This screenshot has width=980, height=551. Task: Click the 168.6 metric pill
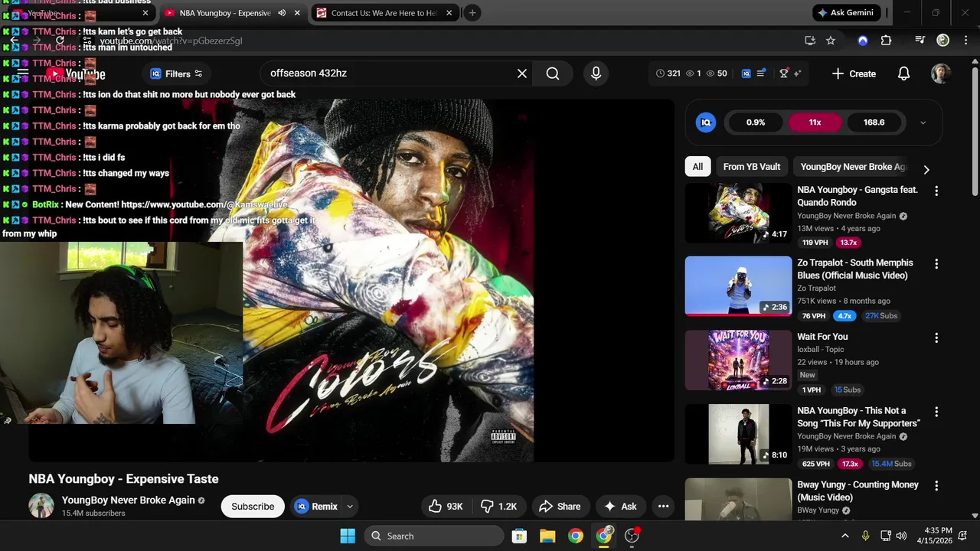874,122
